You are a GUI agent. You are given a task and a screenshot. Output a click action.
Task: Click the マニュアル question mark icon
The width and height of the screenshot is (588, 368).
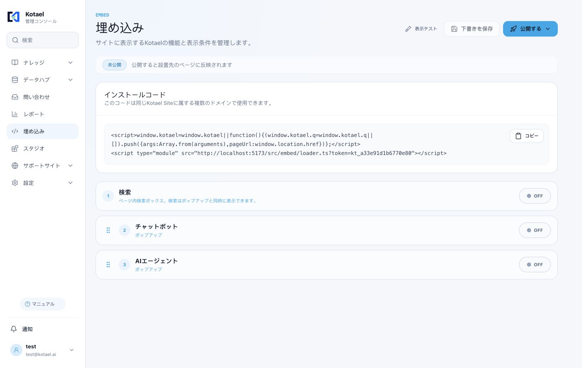27,304
